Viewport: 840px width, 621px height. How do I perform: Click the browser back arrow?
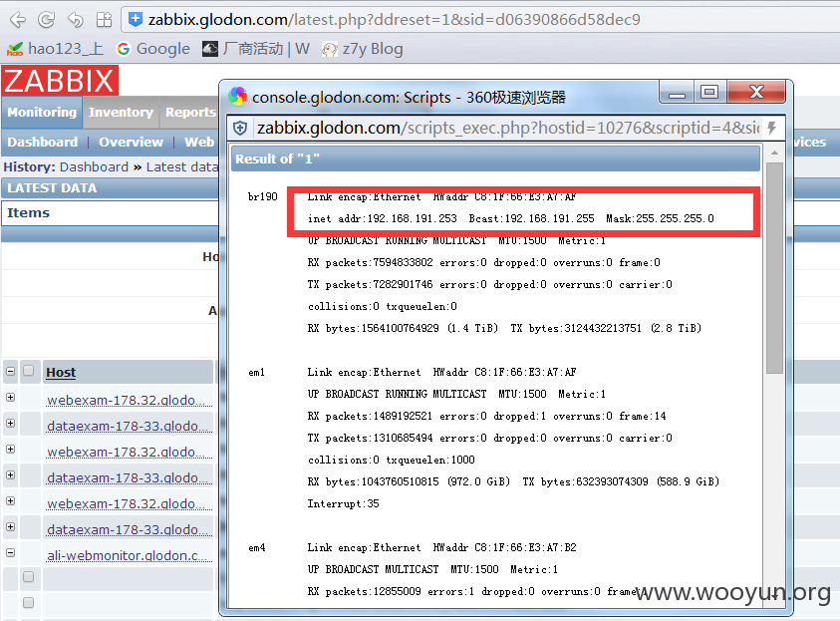coord(17,20)
